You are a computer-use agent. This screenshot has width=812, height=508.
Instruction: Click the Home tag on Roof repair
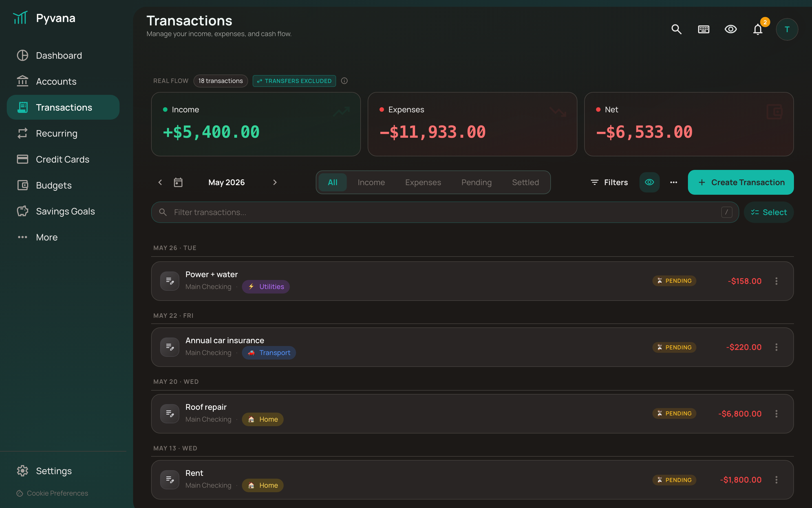pyautogui.click(x=263, y=419)
